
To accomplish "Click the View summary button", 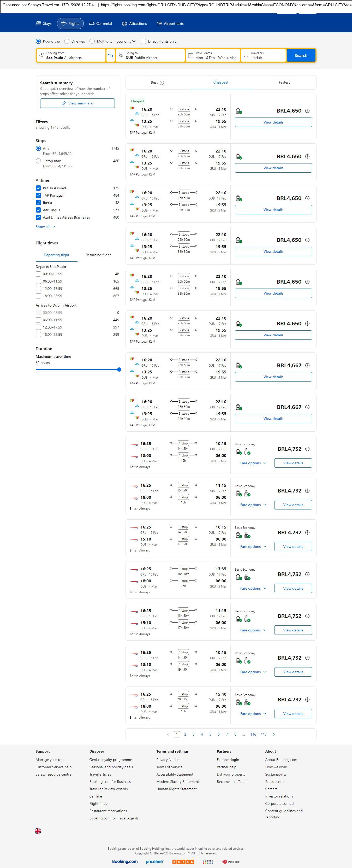I will point(77,103).
